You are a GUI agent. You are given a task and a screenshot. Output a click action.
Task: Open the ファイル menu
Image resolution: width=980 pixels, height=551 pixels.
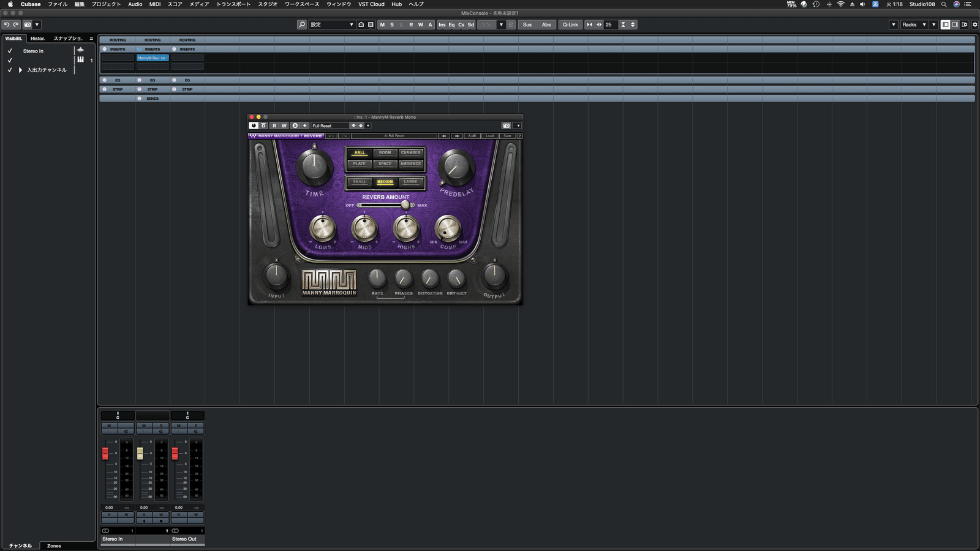pos(58,4)
